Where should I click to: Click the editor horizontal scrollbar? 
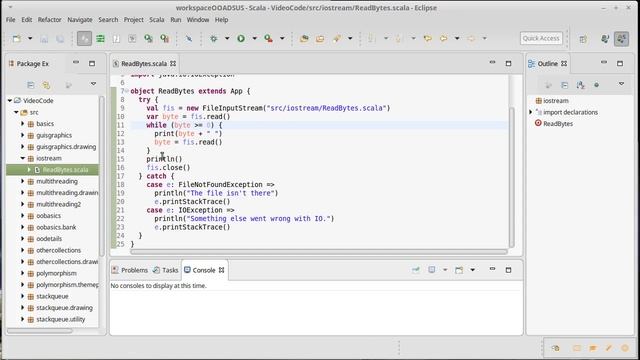pyautogui.click(x=318, y=252)
